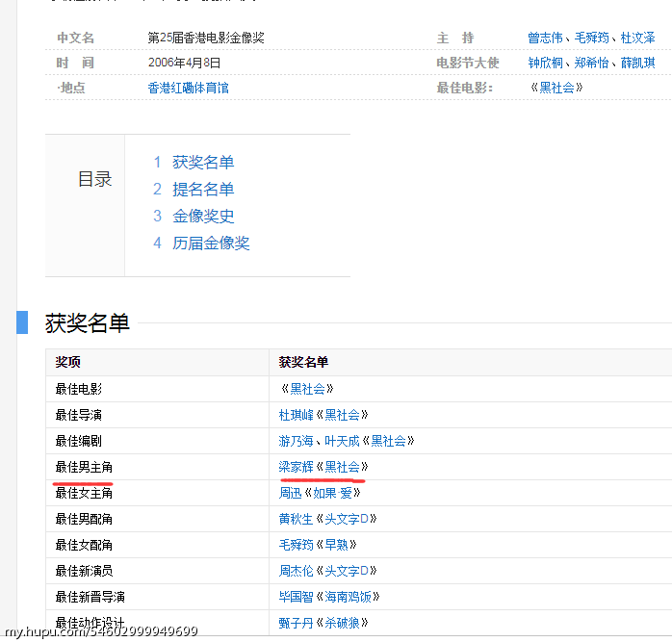Open ambassador link 郑希怡
Image resolution: width=672 pixels, height=642 pixels.
point(591,63)
